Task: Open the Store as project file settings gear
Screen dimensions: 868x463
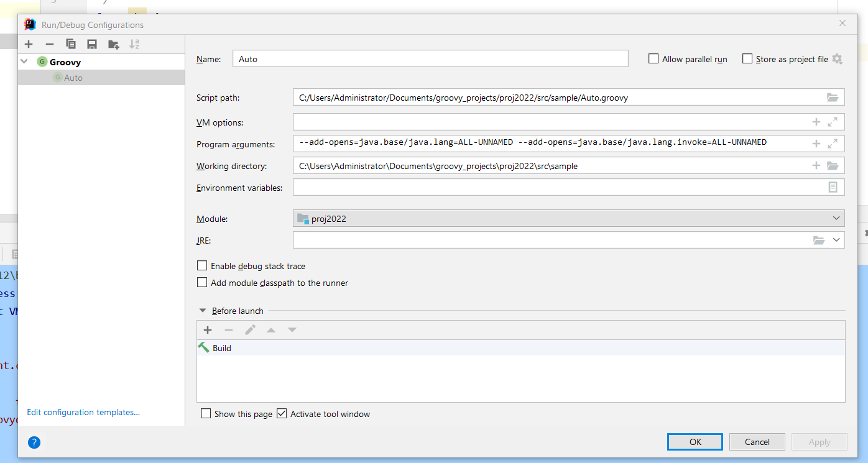Action: [x=837, y=59]
